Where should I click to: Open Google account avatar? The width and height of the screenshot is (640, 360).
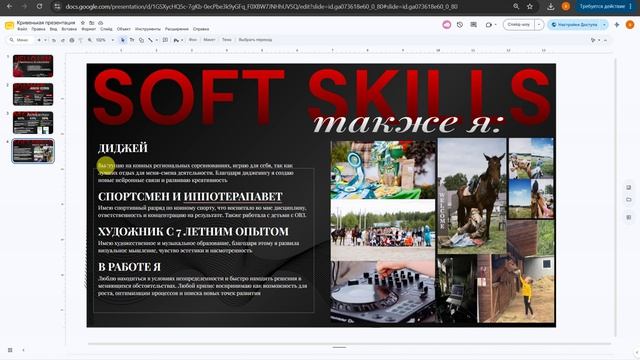click(630, 25)
